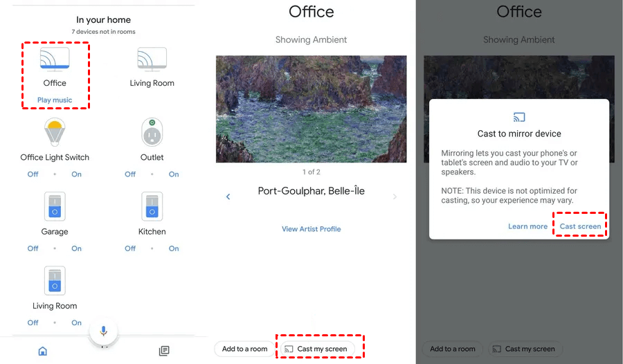Turn Off the Kitchen switch
Screen dimensions: 623x364
pyautogui.click(x=130, y=248)
